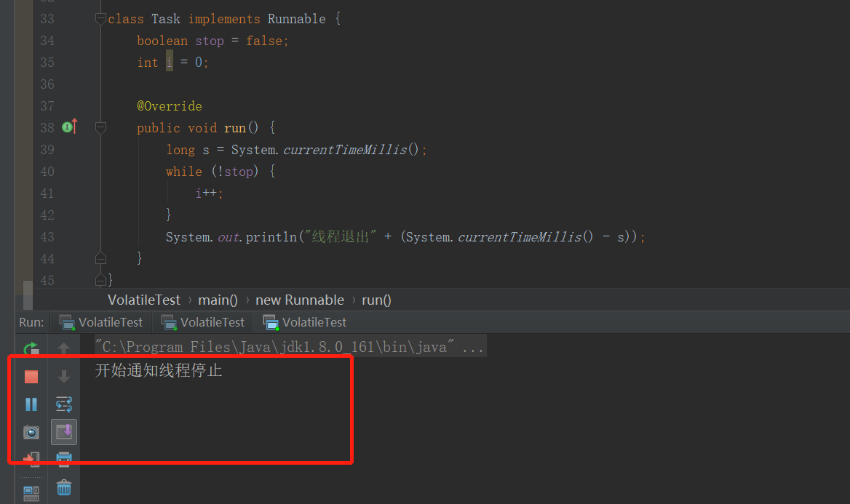The height and width of the screenshot is (504, 850).
Task: Click the string 线程退出 in println
Action: (x=341, y=237)
